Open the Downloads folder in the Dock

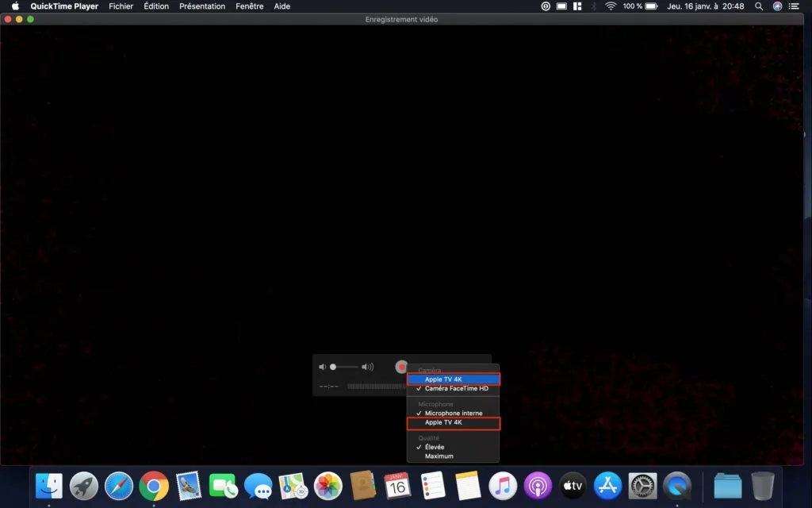pos(728,487)
